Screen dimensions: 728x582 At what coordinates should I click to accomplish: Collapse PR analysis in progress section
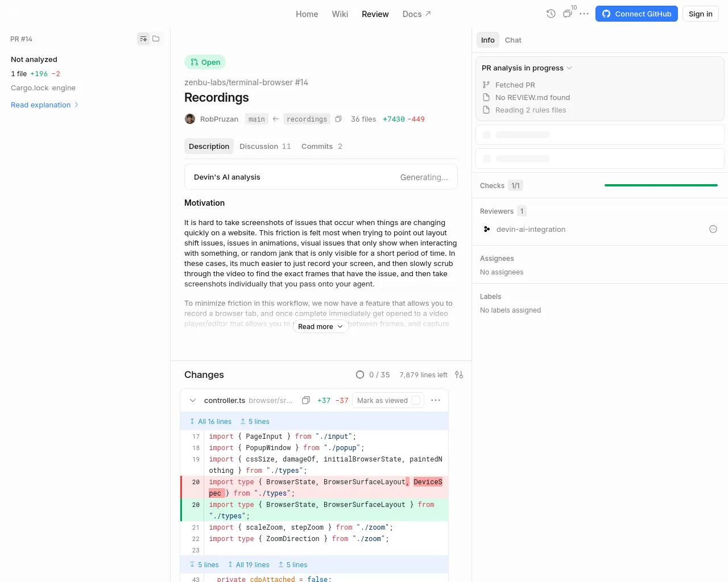point(527,68)
